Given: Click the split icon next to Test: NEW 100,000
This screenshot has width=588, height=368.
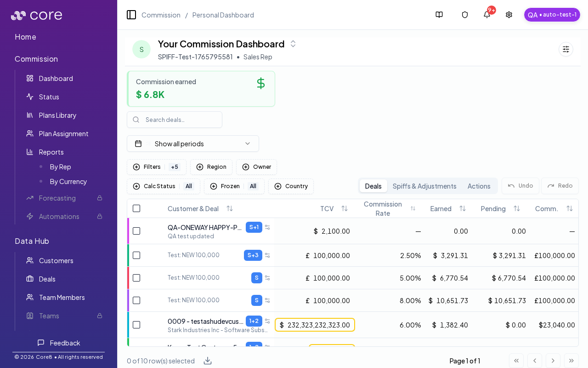Looking at the screenshot, I should pos(267,255).
